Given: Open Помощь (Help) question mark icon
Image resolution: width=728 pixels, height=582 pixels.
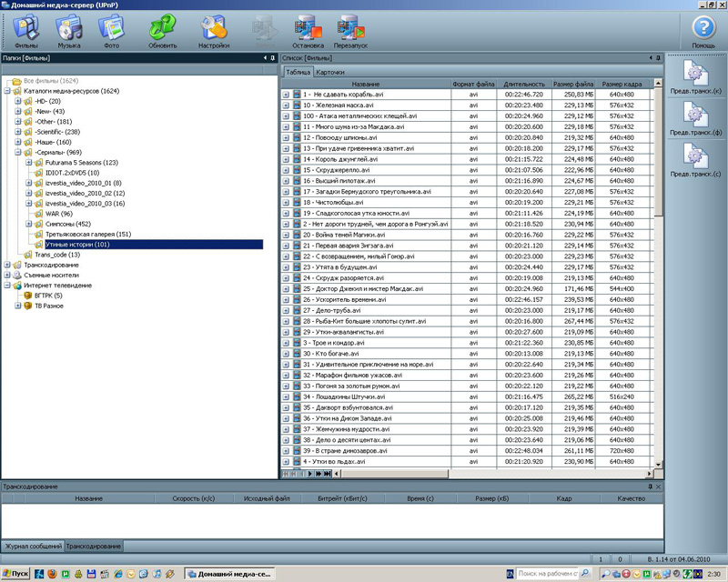Looking at the screenshot, I should 703,31.
